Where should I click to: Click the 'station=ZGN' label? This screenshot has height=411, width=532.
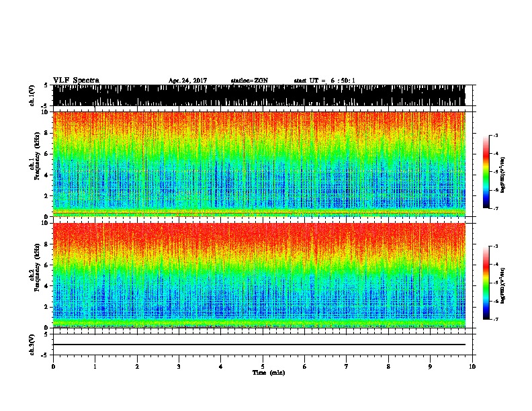[249, 81]
